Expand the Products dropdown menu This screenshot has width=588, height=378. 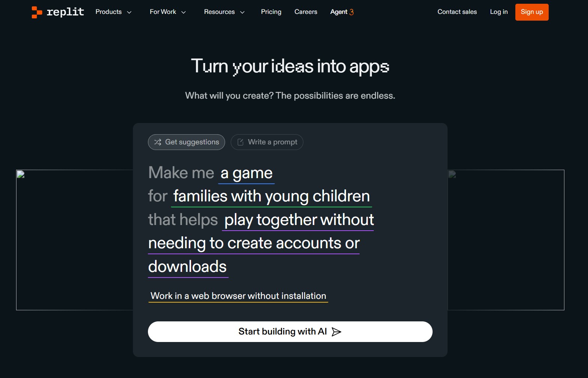click(x=113, y=12)
